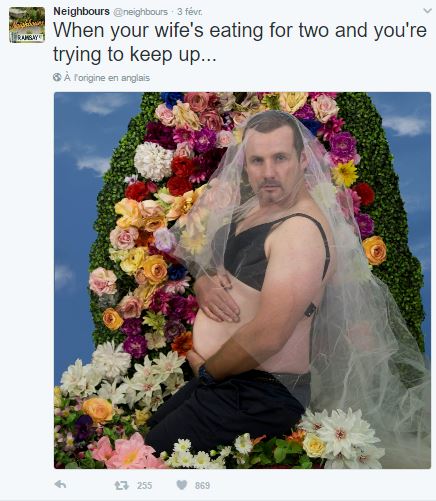Like the tweet with the heart icon

[182, 485]
